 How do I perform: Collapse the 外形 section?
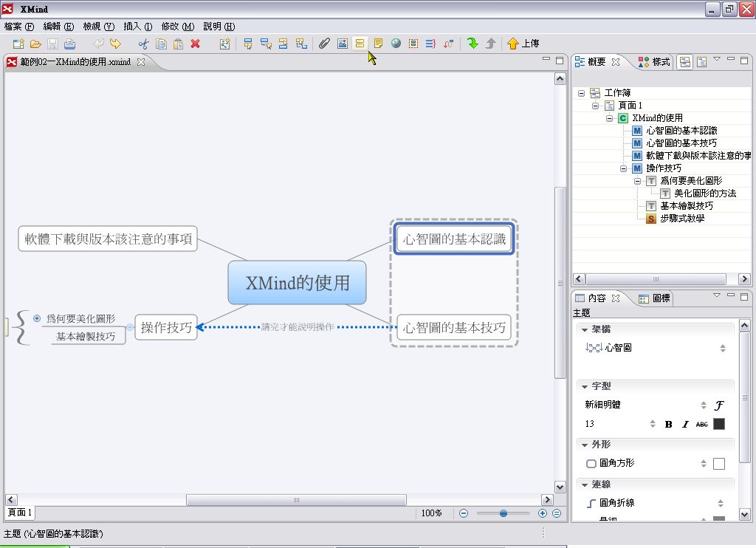[x=585, y=445]
